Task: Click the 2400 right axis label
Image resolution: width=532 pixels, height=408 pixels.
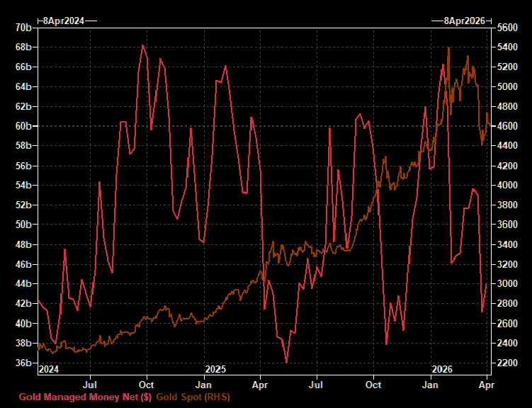Action: pos(509,344)
